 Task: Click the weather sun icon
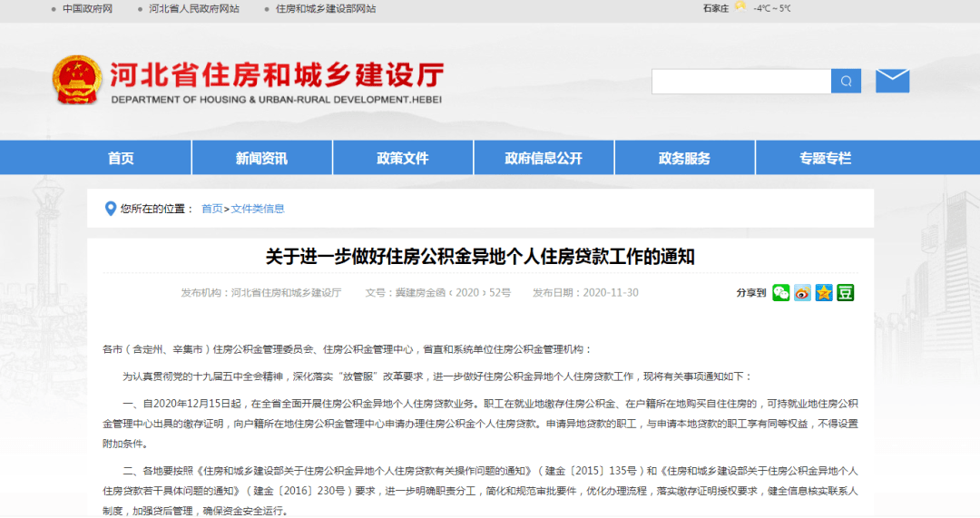[x=740, y=7]
